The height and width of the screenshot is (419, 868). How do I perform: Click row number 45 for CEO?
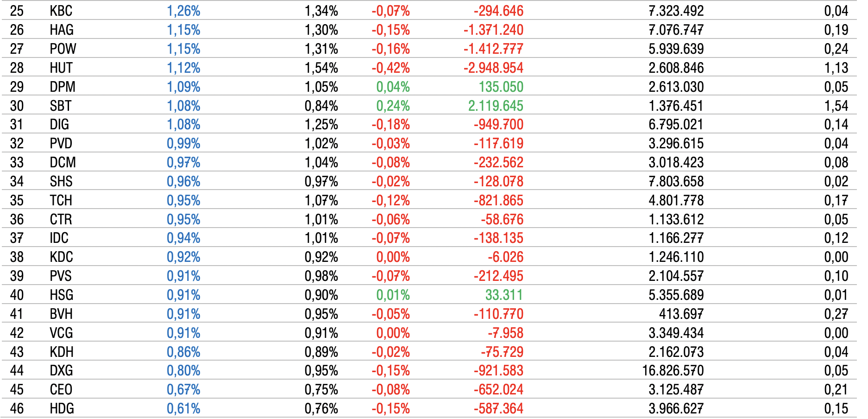click(17, 389)
